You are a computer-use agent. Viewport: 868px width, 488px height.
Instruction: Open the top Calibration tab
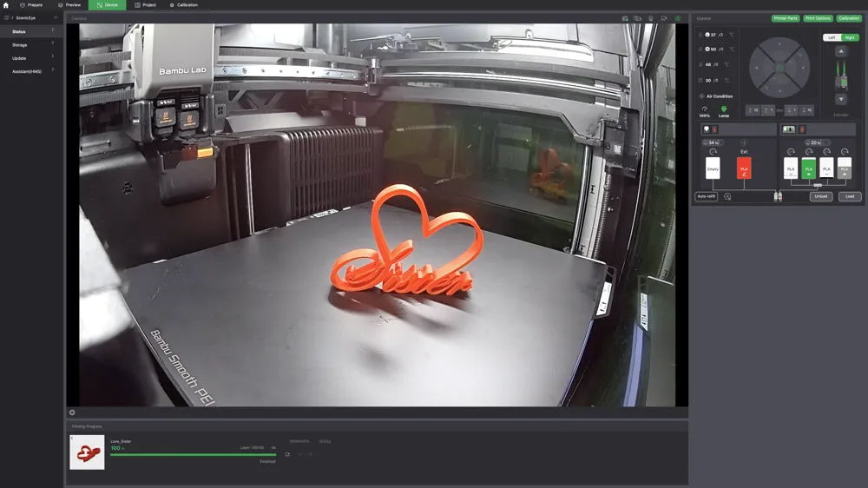184,5
